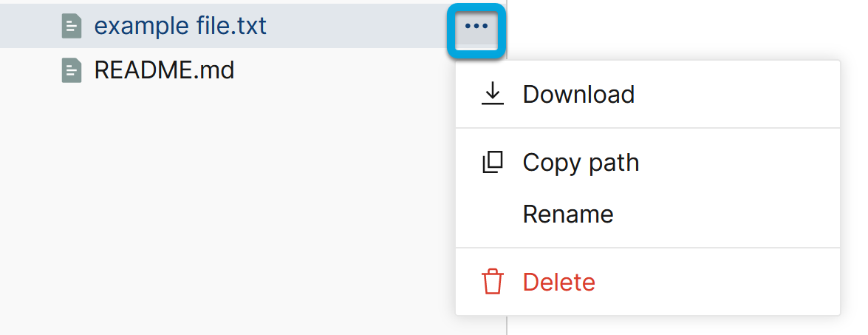Screen dimensions: 868x335
Task: Pick Rename in the file actions menu
Action: pyautogui.click(x=568, y=214)
